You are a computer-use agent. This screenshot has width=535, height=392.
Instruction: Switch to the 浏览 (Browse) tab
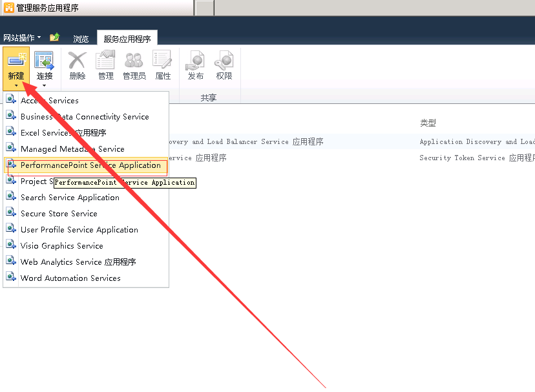81,39
